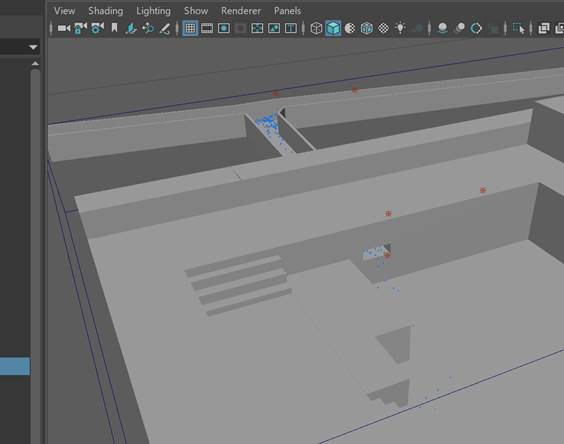Click the camera Bookmarks icon

click(x=114, y=28)
